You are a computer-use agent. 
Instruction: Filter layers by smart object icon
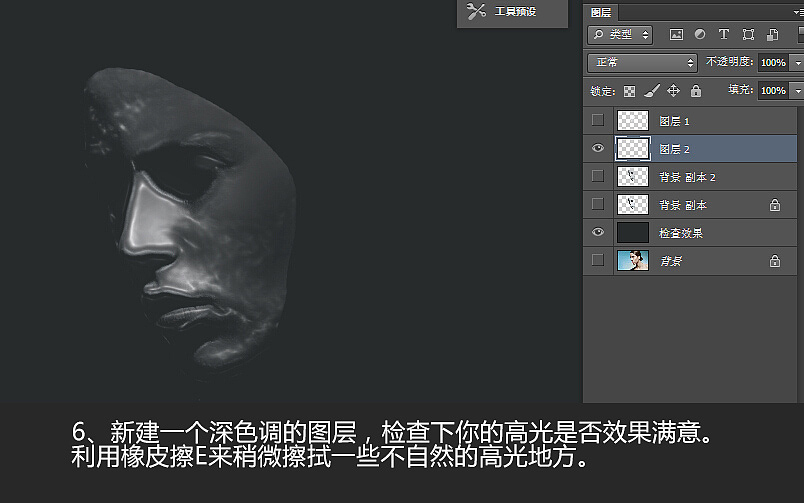pos(772,34)
